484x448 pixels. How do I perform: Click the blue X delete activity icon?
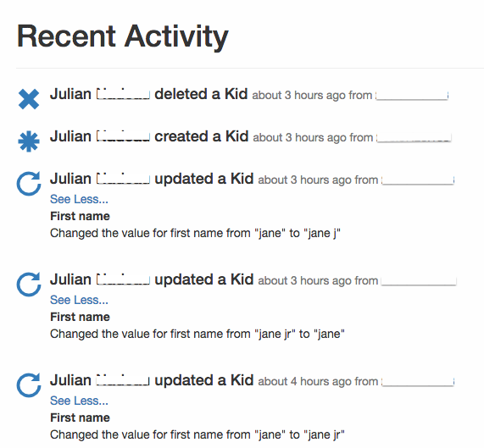pyautogui.click(x=29, y=99)
